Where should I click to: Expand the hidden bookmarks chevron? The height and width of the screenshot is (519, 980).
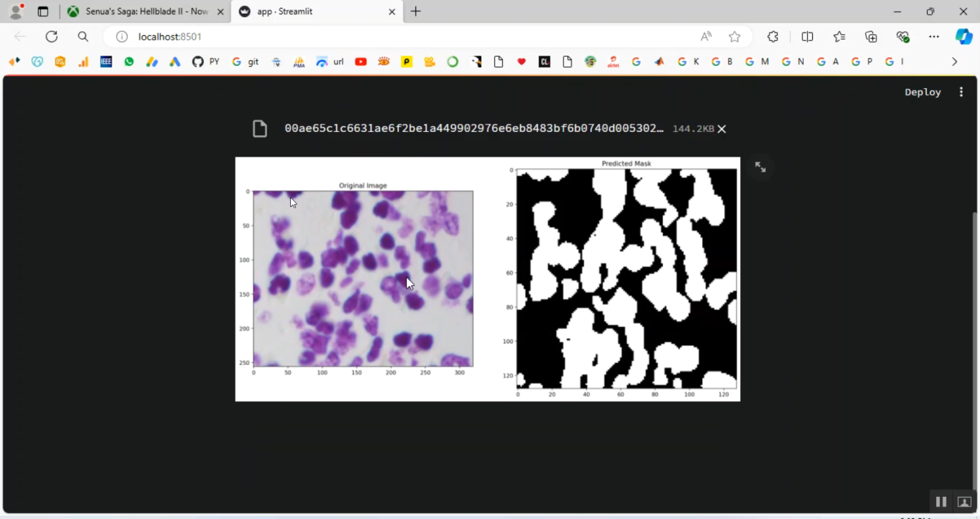click(955, 61)
